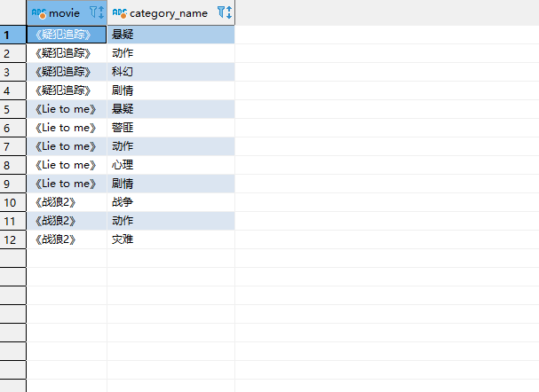Click the 《战狼2》 cell next to 战争
This screenshot has height=392, width=539.
pos(67,202)
